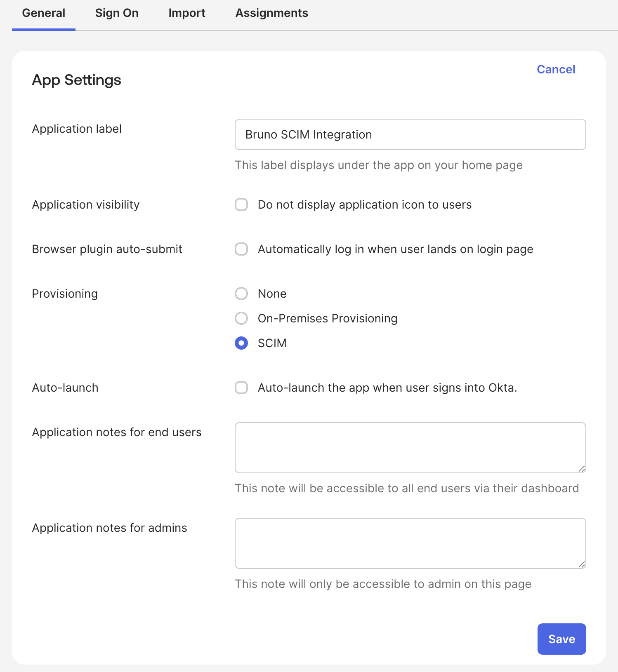618x672 pixels.
Task: Select the SCIM provisioning radio button
Action: (x=241, y=343)
